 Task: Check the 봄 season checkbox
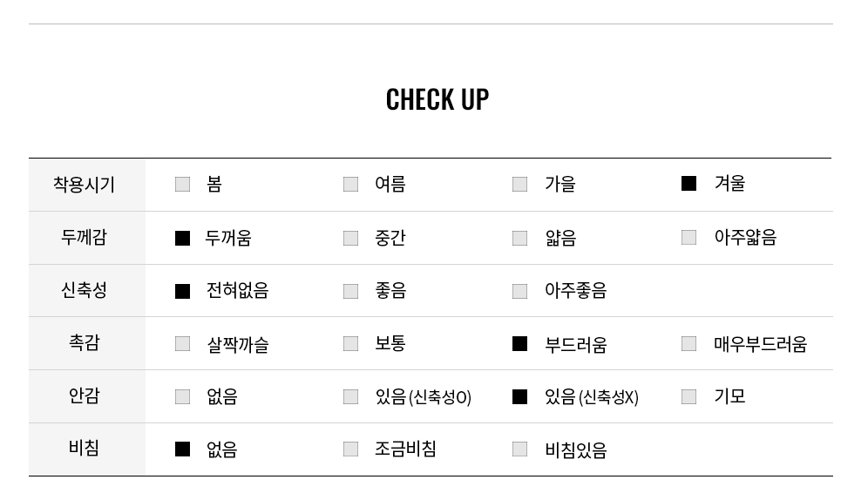pos(183,184)
